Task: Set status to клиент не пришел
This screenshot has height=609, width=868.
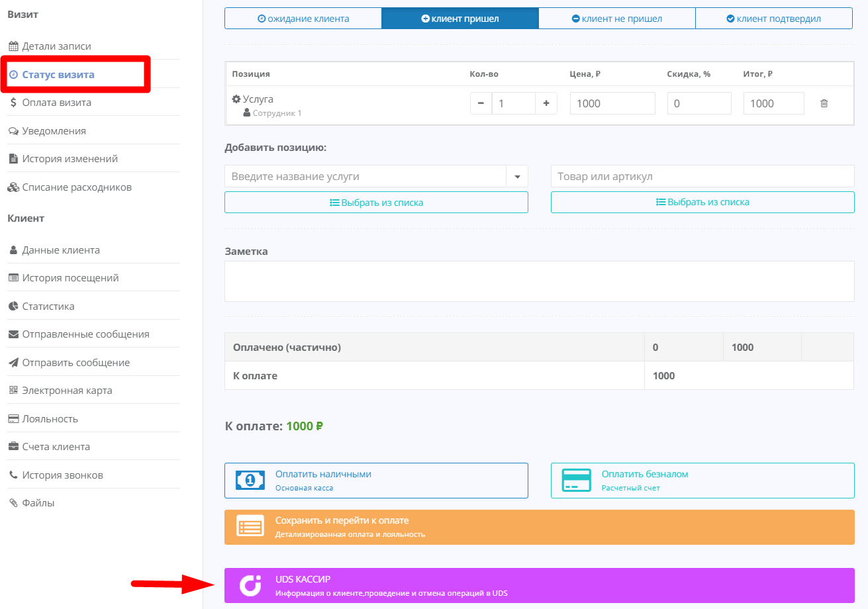Action: [x=617, y=19]
